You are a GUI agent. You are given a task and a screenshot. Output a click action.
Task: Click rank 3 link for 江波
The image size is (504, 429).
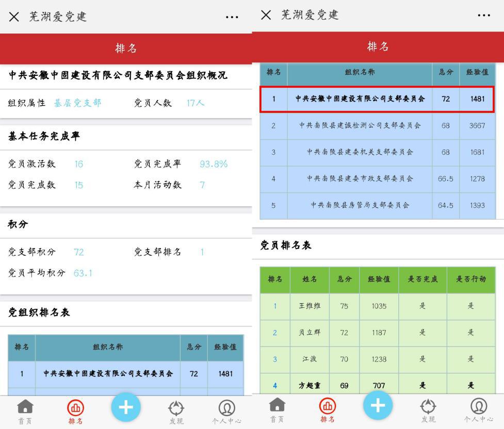click(275, 359)
